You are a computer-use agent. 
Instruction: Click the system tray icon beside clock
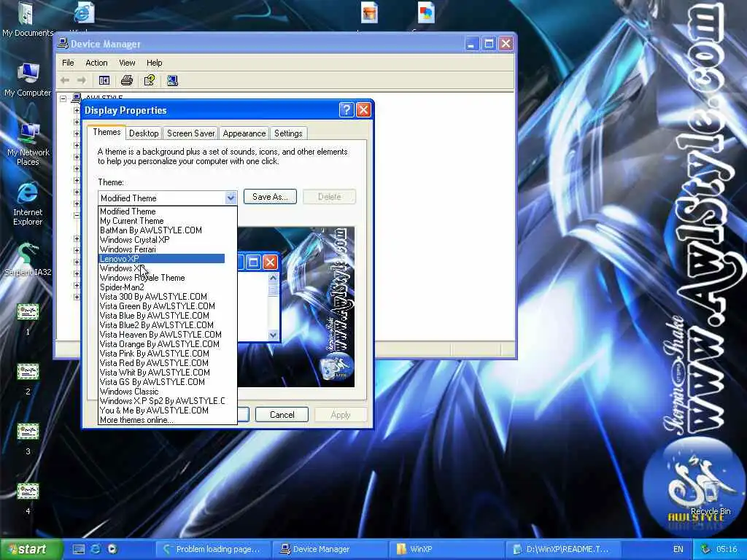coord(705,549)
